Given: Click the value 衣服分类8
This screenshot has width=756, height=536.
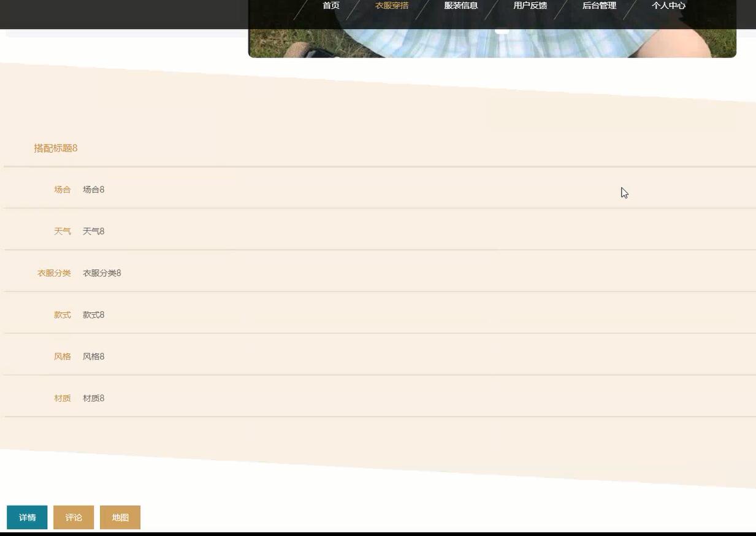Looking at the screenshot, I should point(102,273).
